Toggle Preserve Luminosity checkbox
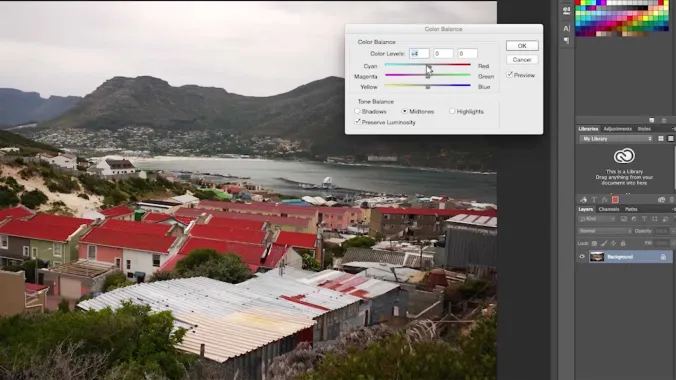The width and height of the screenshot is (676, 380). 357,122
